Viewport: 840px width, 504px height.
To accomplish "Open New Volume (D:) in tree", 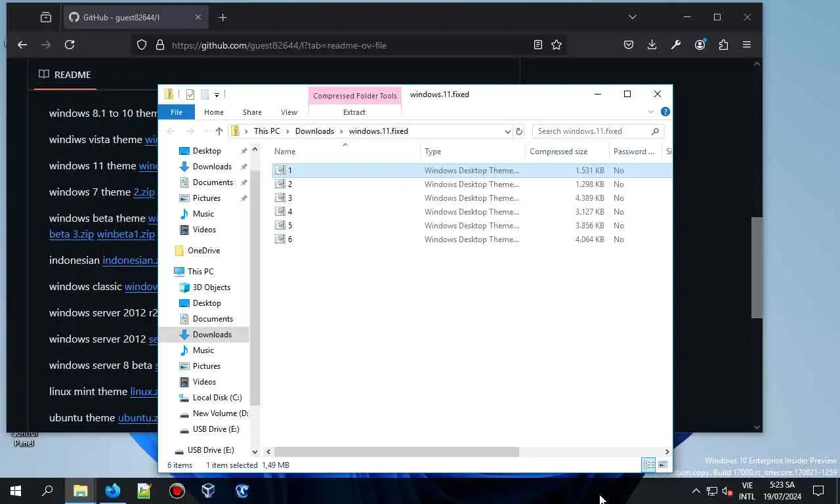I will point(219,413).
